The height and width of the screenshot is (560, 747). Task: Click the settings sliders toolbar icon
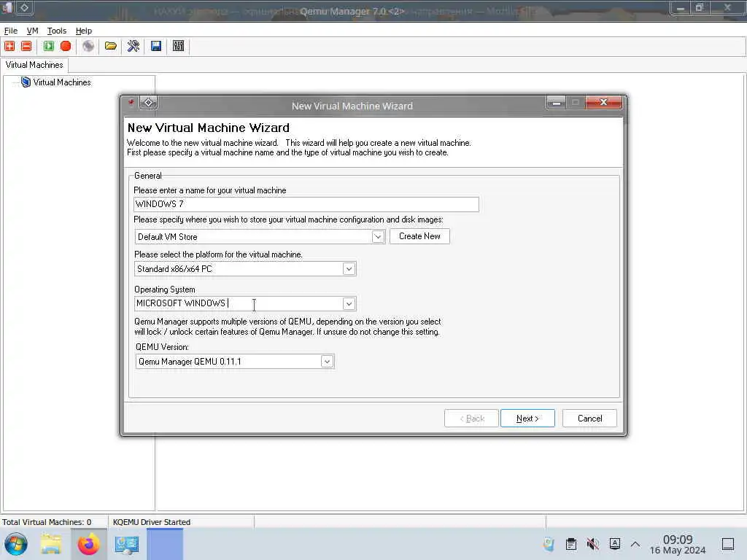178,46
